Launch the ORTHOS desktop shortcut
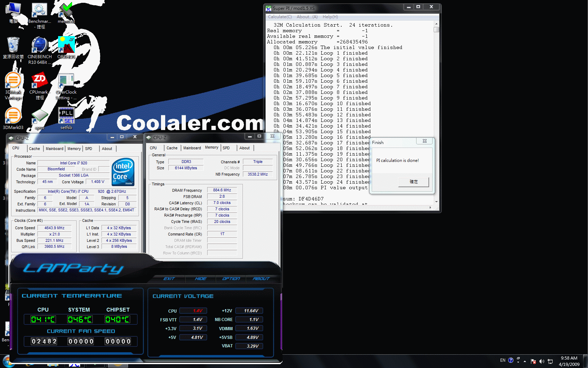 [66, 47]
